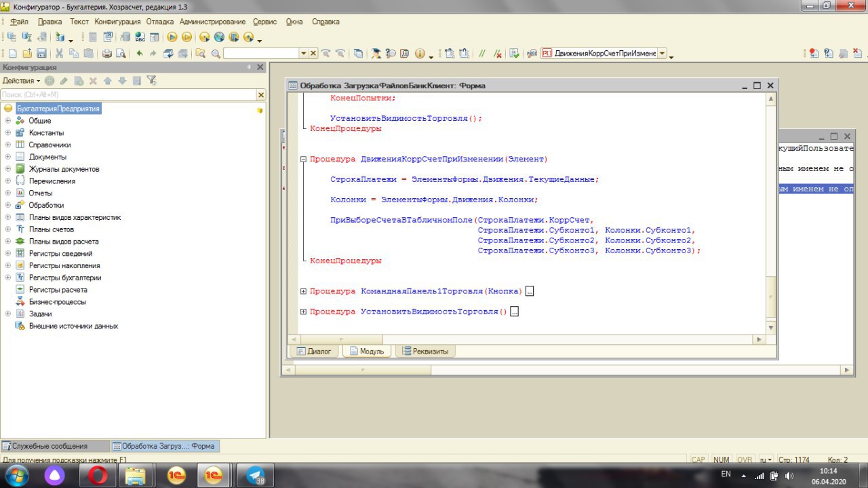The image size is (868, 488).
Task: Click the Print icon in toolbar
Action: [106, 53]
